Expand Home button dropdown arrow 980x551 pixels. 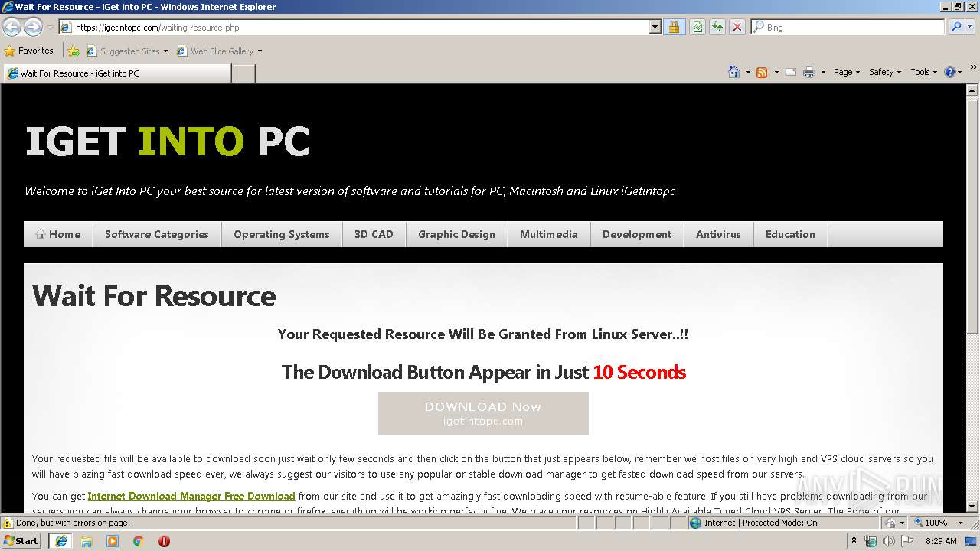pos(747,72)
